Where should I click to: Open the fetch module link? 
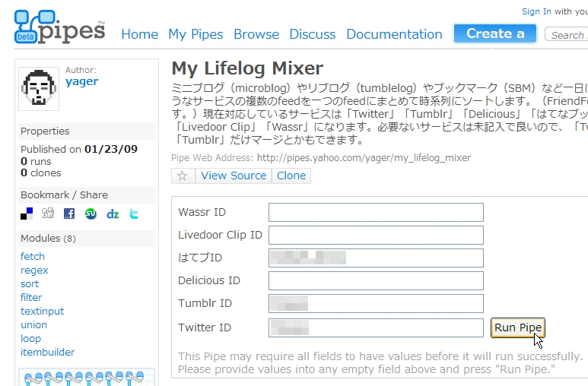pos(33,256)
